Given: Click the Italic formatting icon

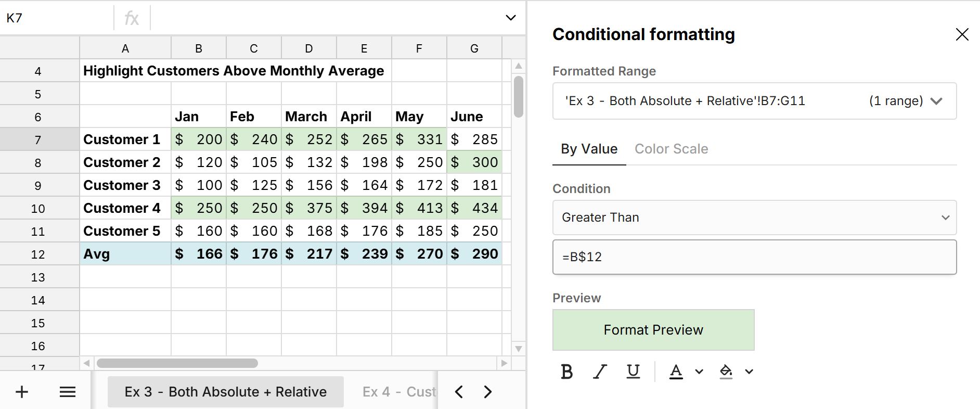Looking at the screenshot, I should tap(600, 372).
